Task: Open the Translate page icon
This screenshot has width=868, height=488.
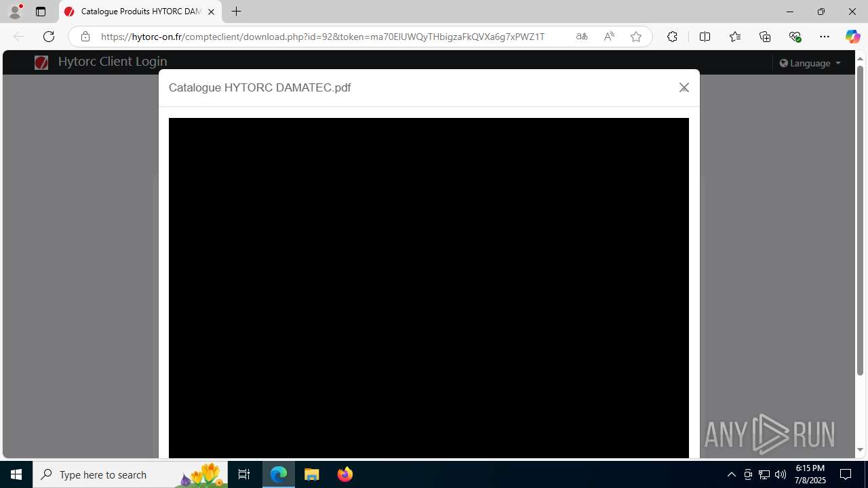Action: pyautogui.click(x=582, y=37)
